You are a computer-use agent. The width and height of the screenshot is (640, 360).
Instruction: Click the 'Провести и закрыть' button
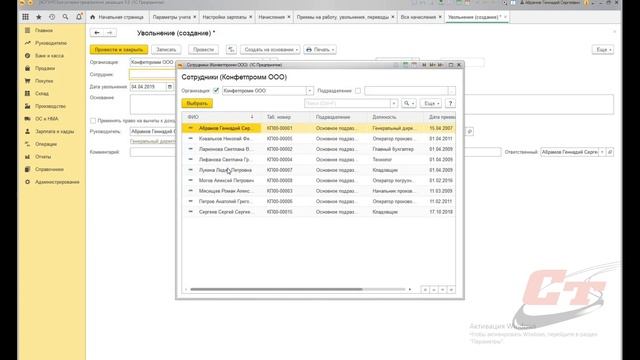tap(119, 49)
